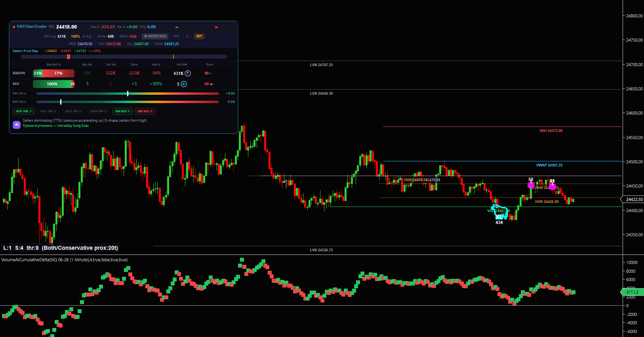
Task: Click the DAY VOL sigma slider handle
Action: tap(128, 94)
